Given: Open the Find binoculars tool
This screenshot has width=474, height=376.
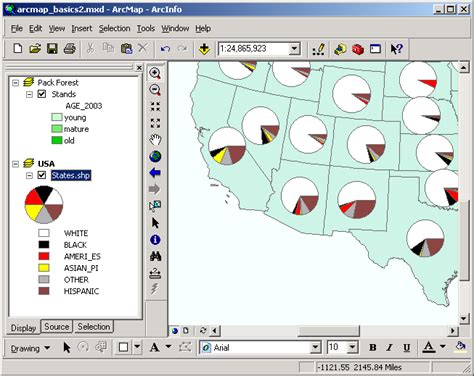Looking at the screenshot, I should click(155, 256).
